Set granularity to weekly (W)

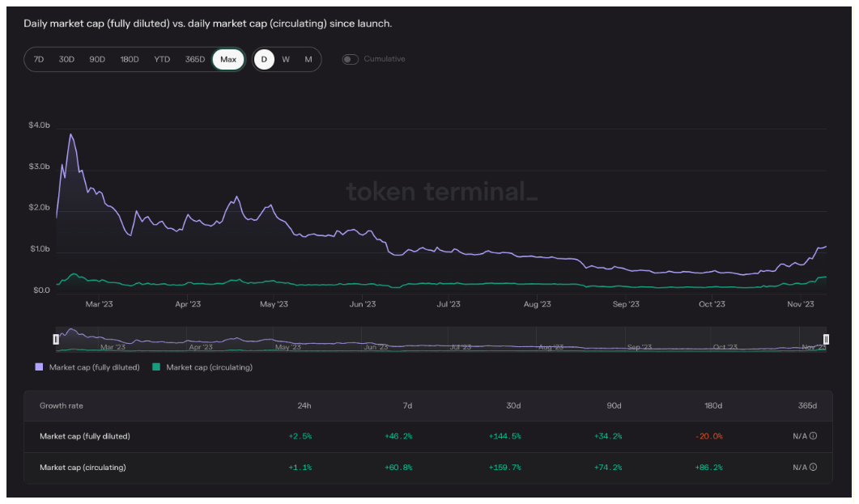(286, 59)
